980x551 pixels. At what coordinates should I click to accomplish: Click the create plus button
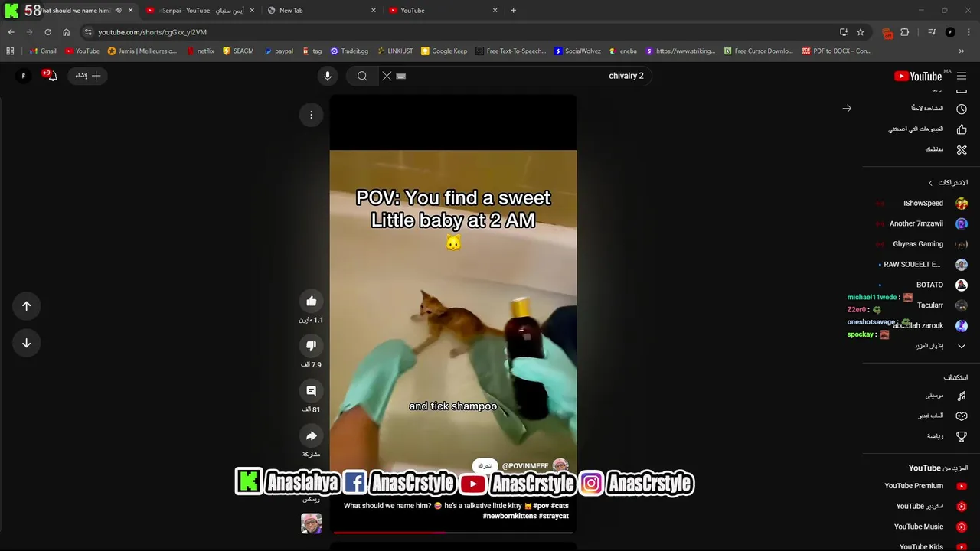[88, 76]
